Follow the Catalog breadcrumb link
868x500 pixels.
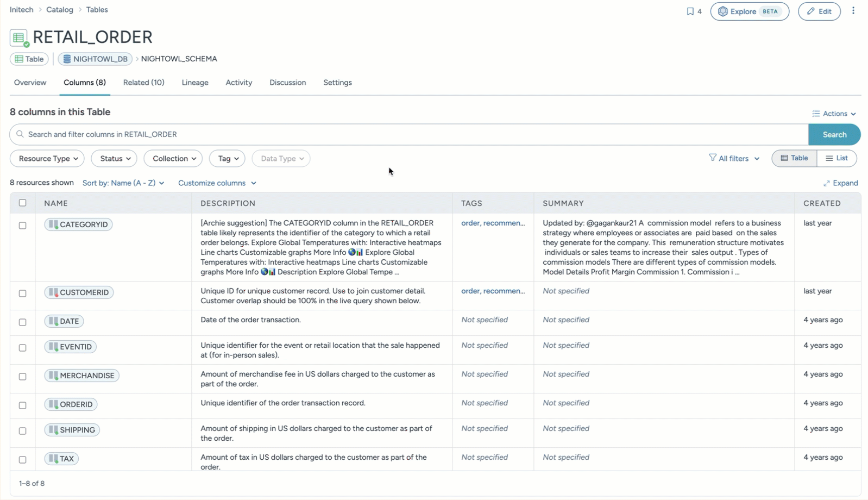point(60,10)
